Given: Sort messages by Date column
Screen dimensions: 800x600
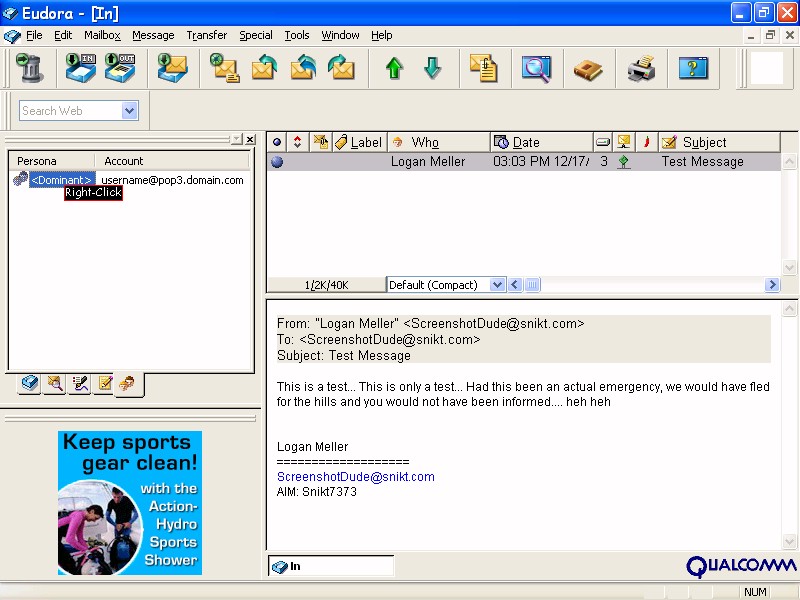Looking at the screenshot, I should (x=542, y=142).
